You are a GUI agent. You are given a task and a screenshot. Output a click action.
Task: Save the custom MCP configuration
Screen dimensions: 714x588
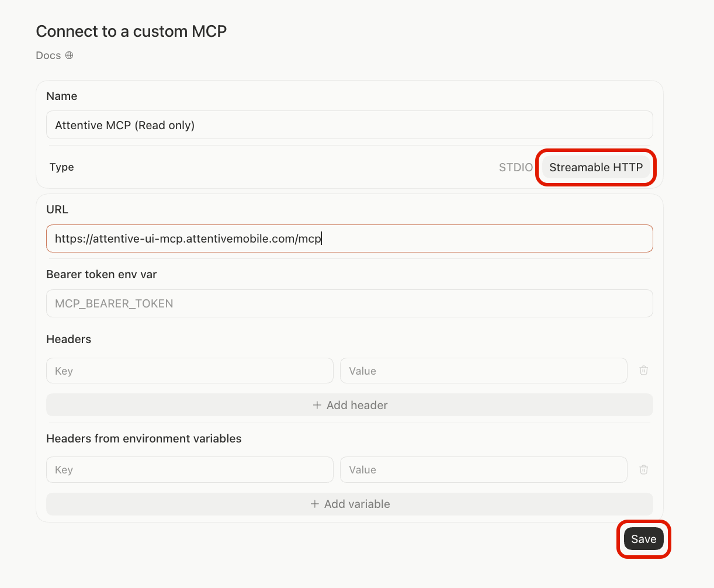(x=643, y=539)
